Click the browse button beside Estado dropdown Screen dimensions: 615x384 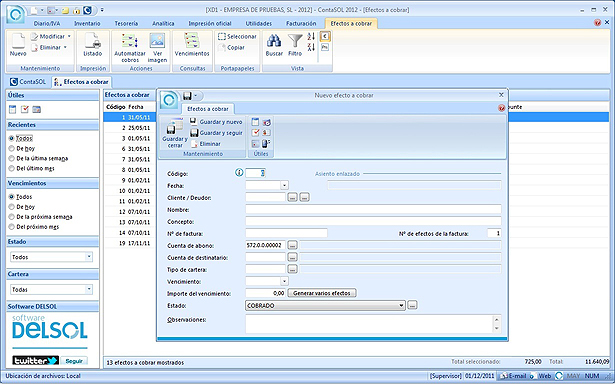pos(412,305)
